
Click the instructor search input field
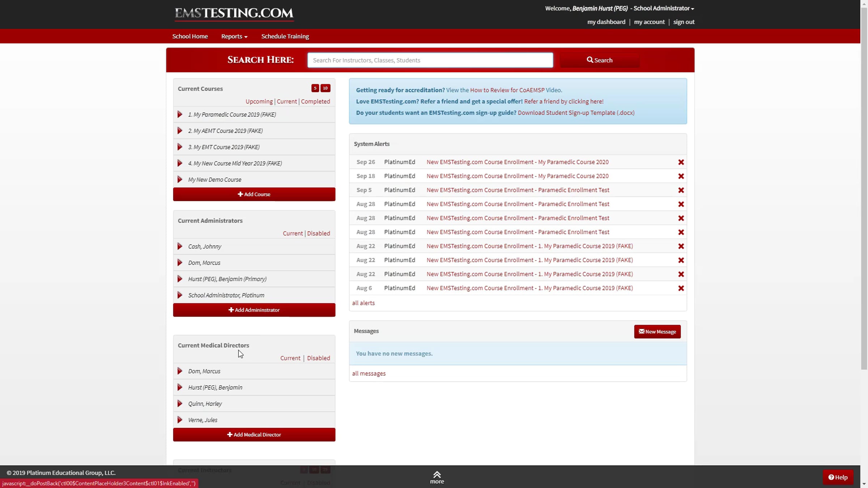tap(430, 60)
